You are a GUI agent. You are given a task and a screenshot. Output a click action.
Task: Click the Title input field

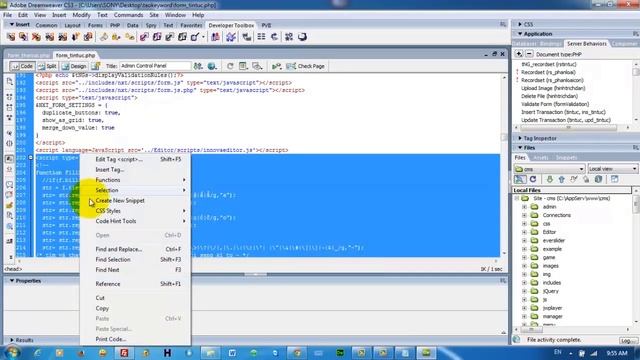pos(155,66)
